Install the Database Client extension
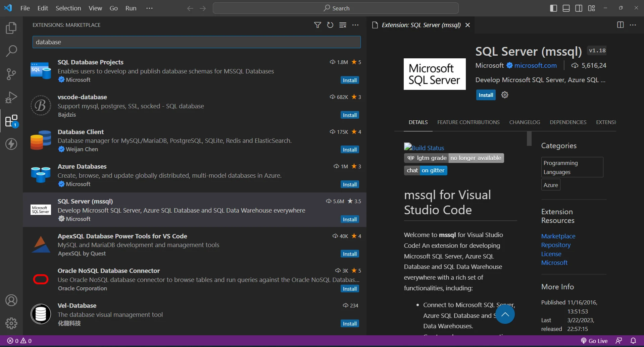The width and height of the screenshot is (644, 347). (x=349, y=150)
